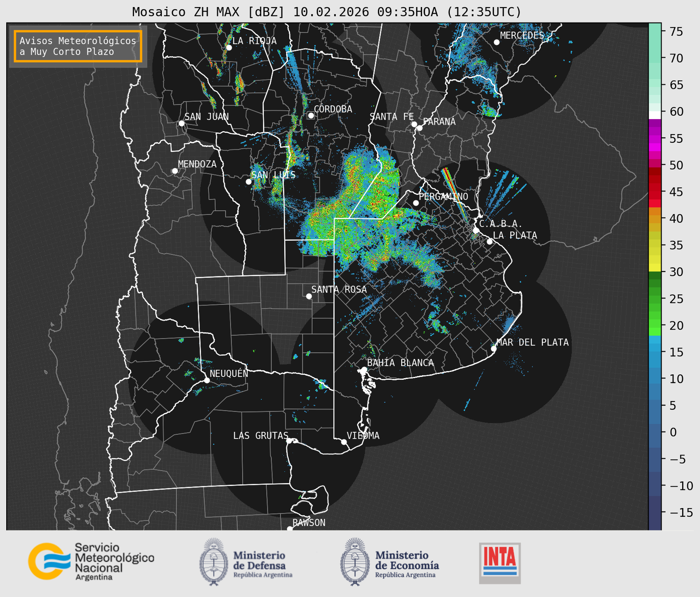The height and width of the screenshot is (597, 700).
Task: Click the Ministerio de Defensa emblem
Action: click(x=213, y=562)
